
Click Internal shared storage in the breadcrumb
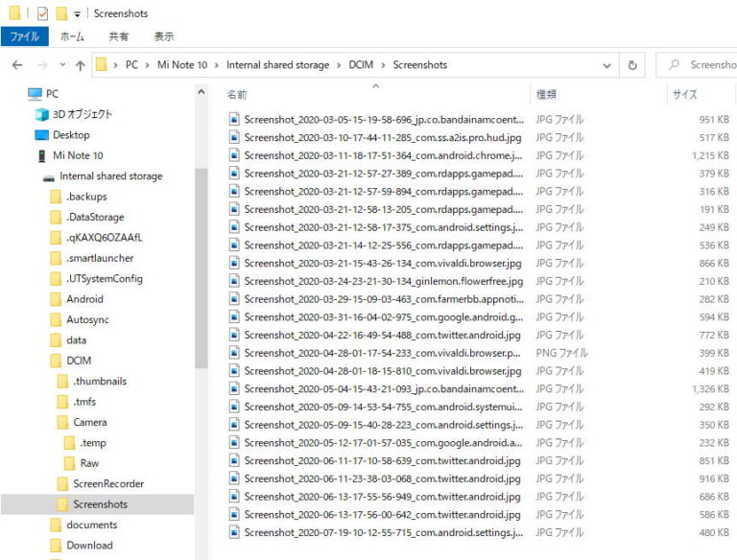pyautogui.click(x=277, y=65)
